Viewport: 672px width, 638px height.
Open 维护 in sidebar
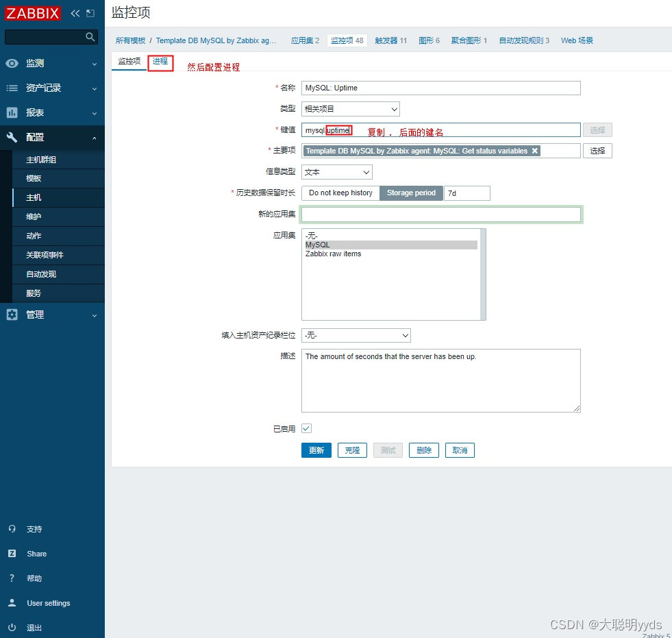[x=58, y=217]
